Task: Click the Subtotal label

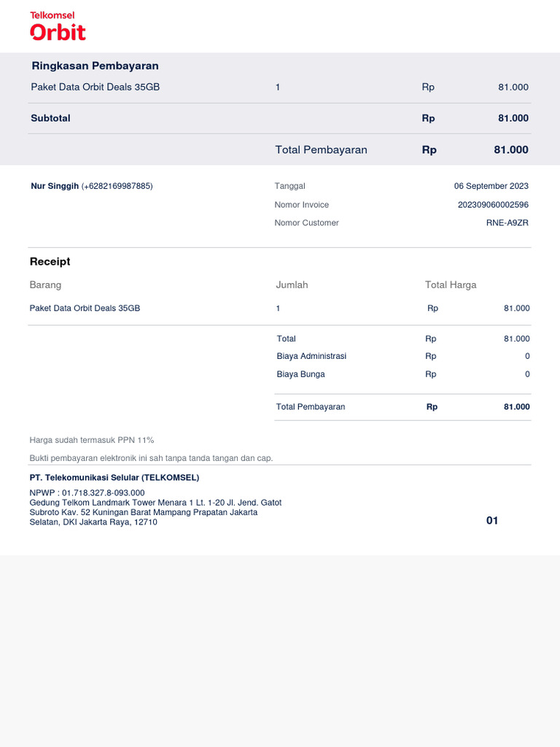Action: (x=50, y=118)
